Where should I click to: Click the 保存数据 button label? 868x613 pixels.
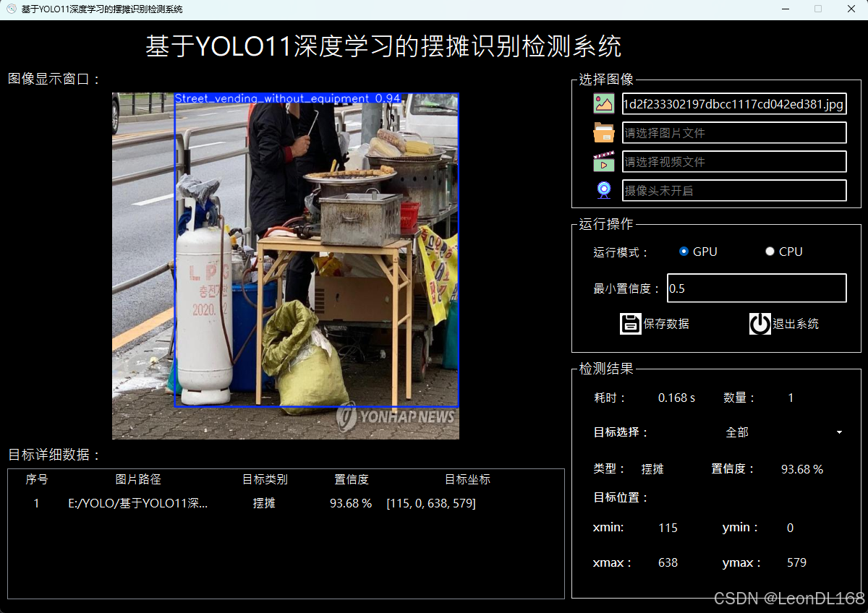coord(666,324)
